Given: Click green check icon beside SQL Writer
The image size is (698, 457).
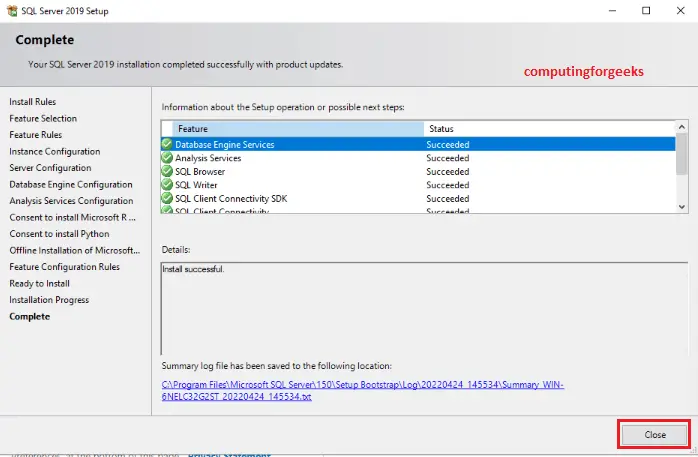Looking at the screenshot, I should point(167,184).
